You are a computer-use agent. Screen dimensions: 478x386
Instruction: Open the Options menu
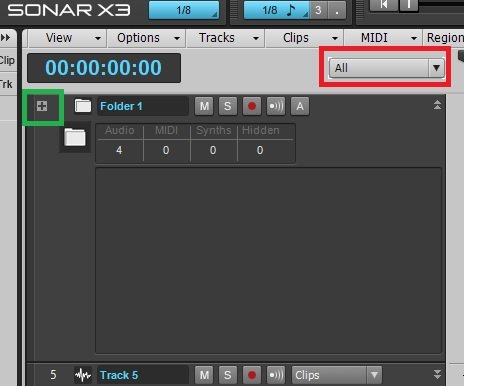[x=147, y=38]
